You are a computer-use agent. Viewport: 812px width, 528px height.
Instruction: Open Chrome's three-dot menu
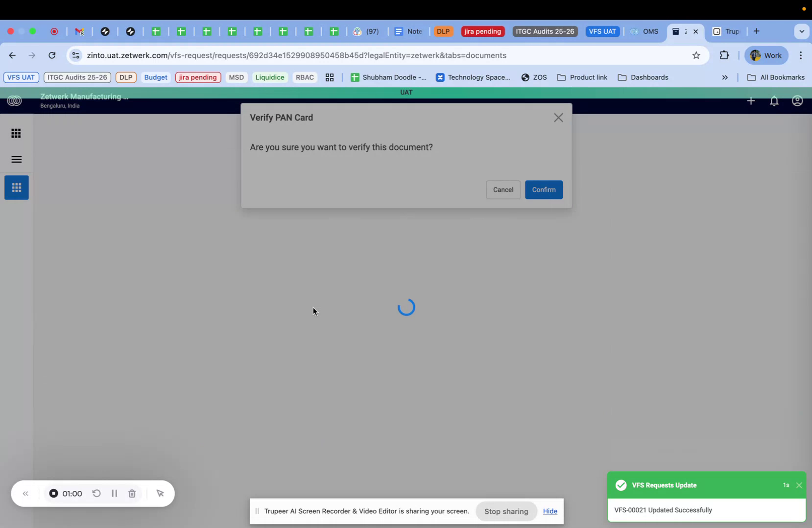pyautogui.click(x=801, y=55)
